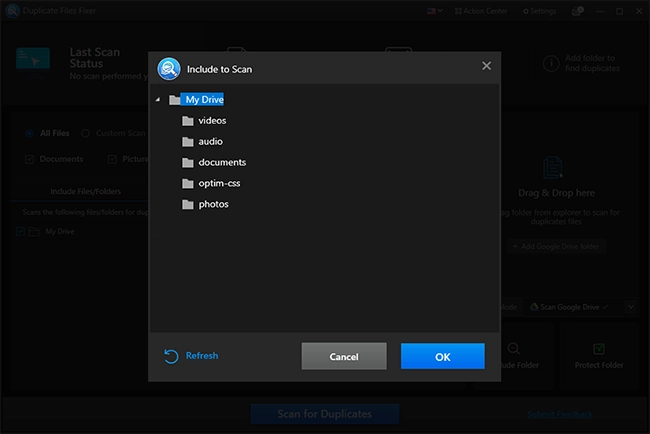Click the notification badge icon in title bar

click(x=577, y=11)
